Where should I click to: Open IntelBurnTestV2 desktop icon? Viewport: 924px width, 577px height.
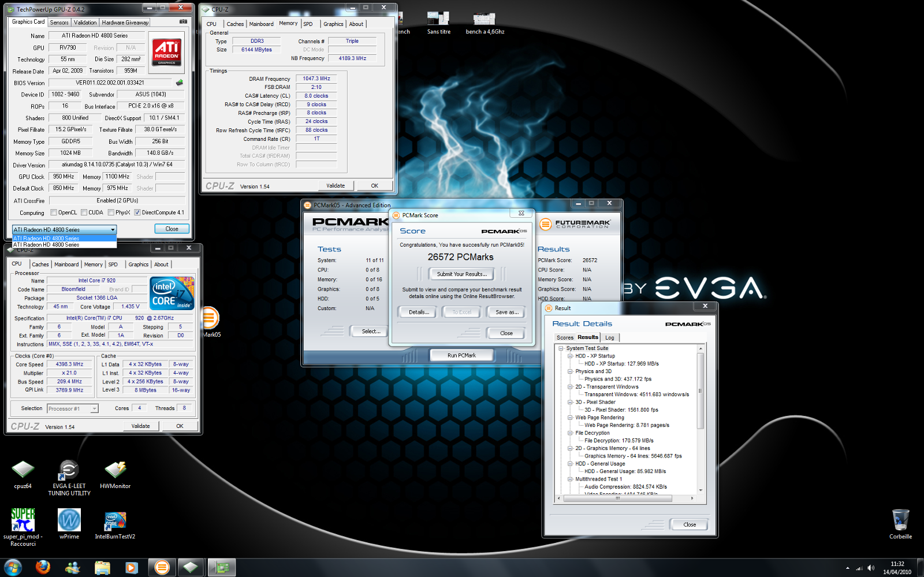click(115, 524)
